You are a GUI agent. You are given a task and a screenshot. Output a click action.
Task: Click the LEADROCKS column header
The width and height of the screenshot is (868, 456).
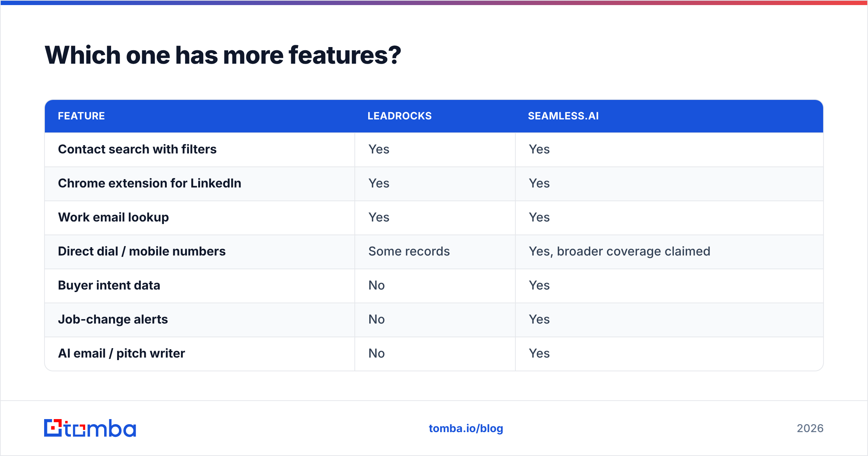click(x=400, y=116)
